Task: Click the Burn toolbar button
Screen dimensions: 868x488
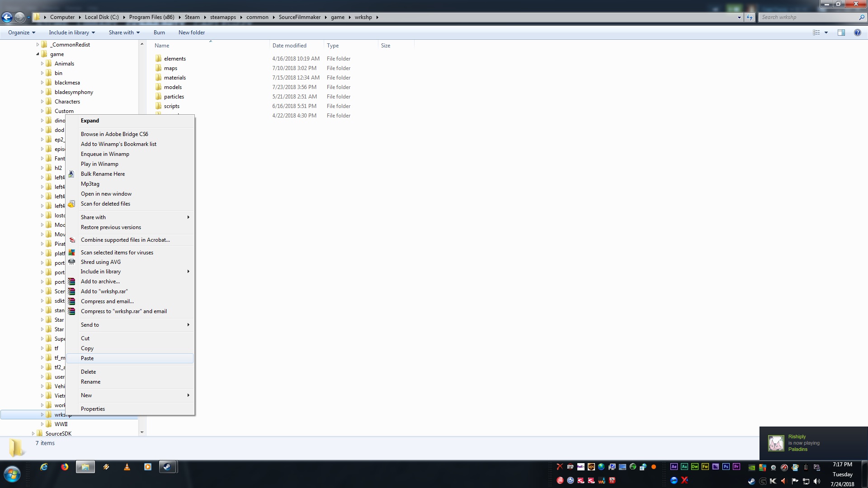Action: pyautogui.click(x=159, y=33)
